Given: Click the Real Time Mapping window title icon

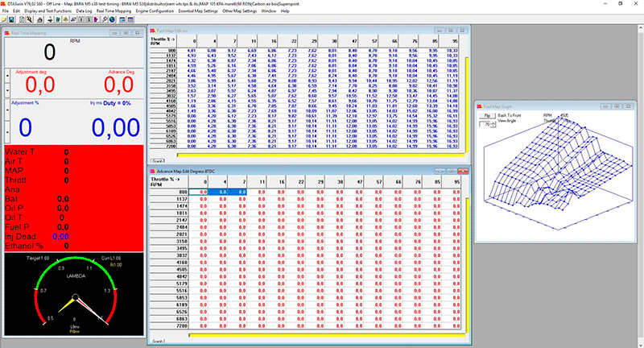Looking at the screenshot, I should (x=7, y=33).
